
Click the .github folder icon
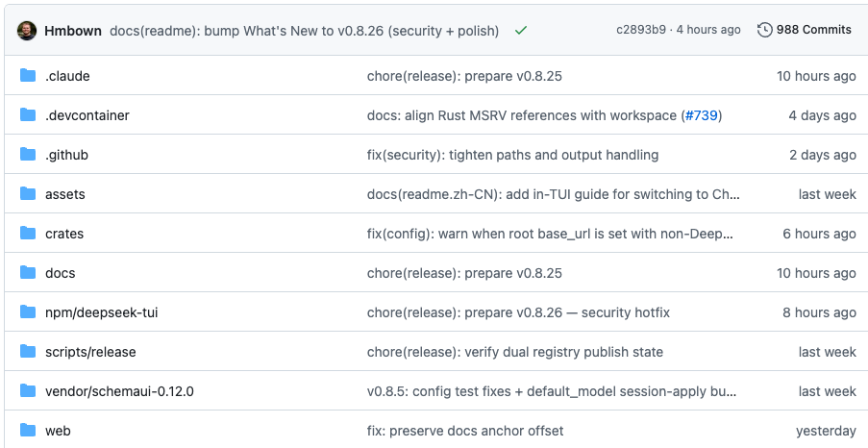point(28,155)
